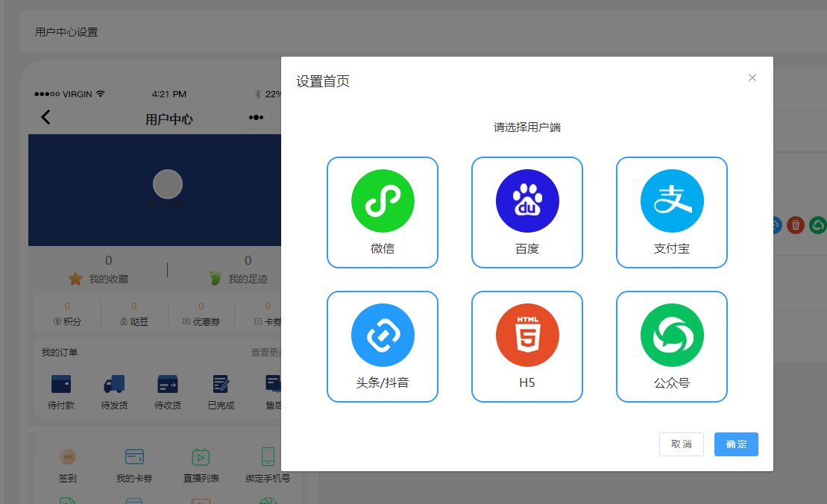The height and width of the screenshot is (504, 827).
Task: Confirm with the 确定 button
Action: (736, 444)
